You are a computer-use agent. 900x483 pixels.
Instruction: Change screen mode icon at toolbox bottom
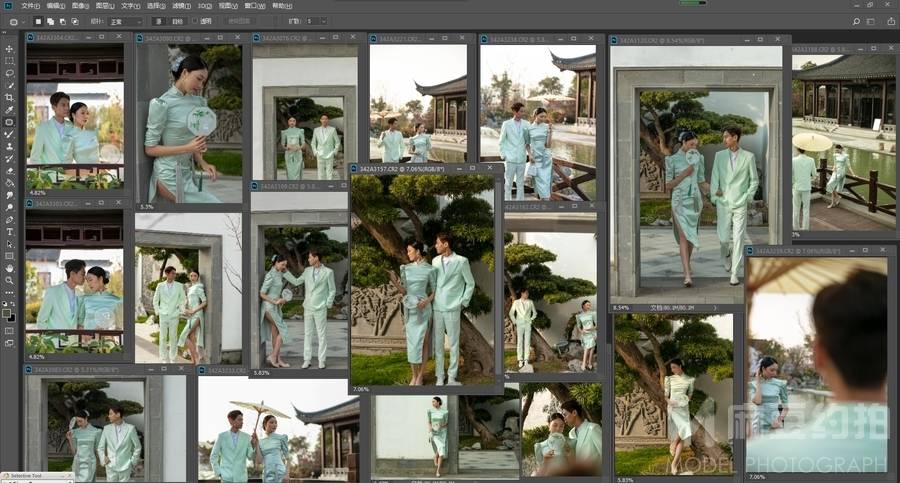coord(9,343)
